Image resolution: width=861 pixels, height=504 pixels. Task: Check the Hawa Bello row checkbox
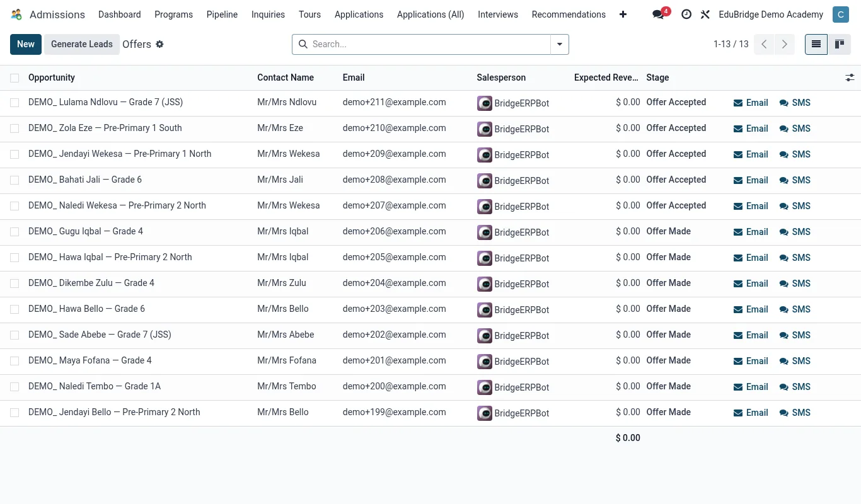click(14, 309)
